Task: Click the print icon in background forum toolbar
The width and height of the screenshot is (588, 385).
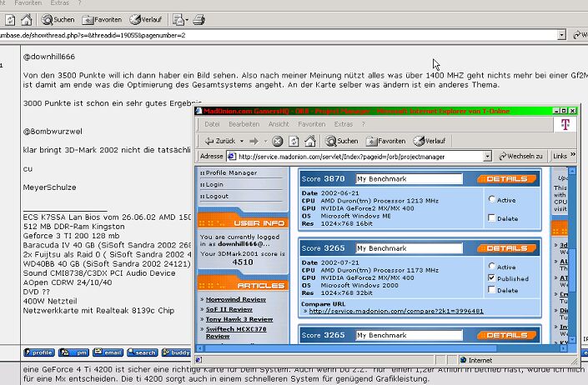Action: [x=199, y=20]
